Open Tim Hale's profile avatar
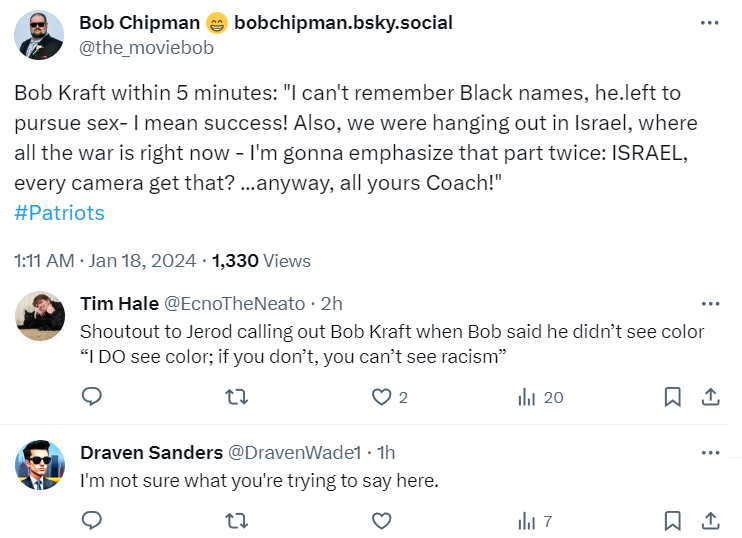This screenshot has height=538, width=742. tap(41, 317)
